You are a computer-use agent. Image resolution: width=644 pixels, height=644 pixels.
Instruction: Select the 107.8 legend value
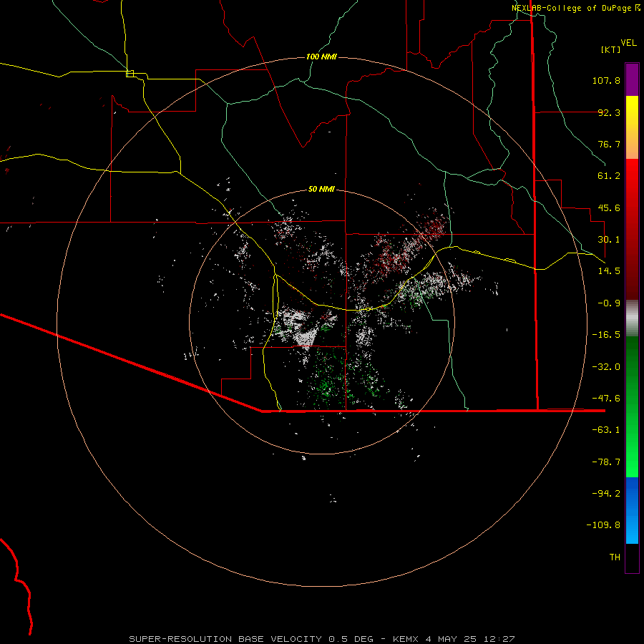(606, 80)
